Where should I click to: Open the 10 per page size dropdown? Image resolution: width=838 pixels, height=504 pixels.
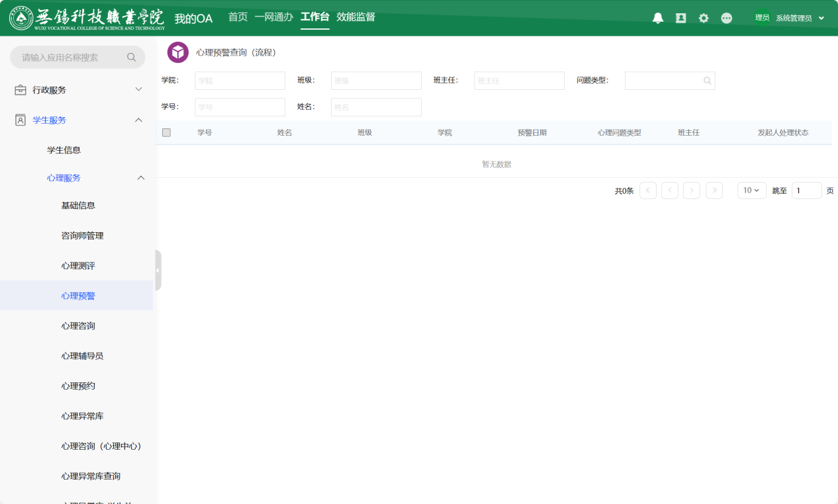752,190
